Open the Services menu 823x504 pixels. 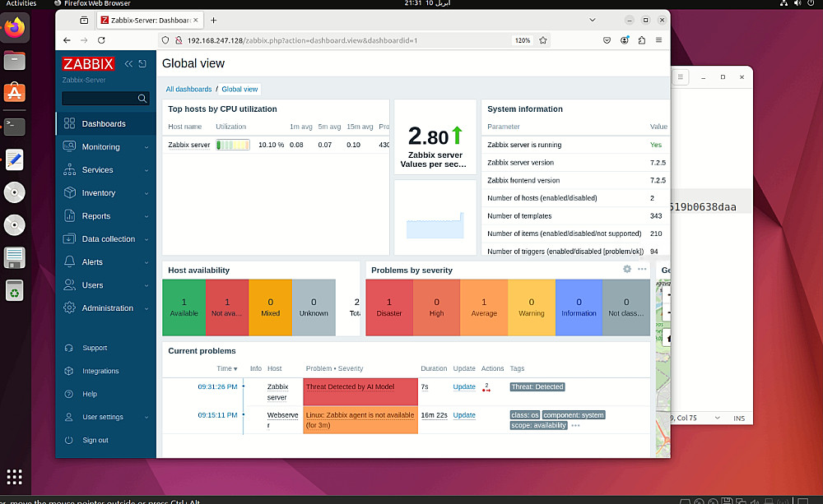tap(106, 170)
